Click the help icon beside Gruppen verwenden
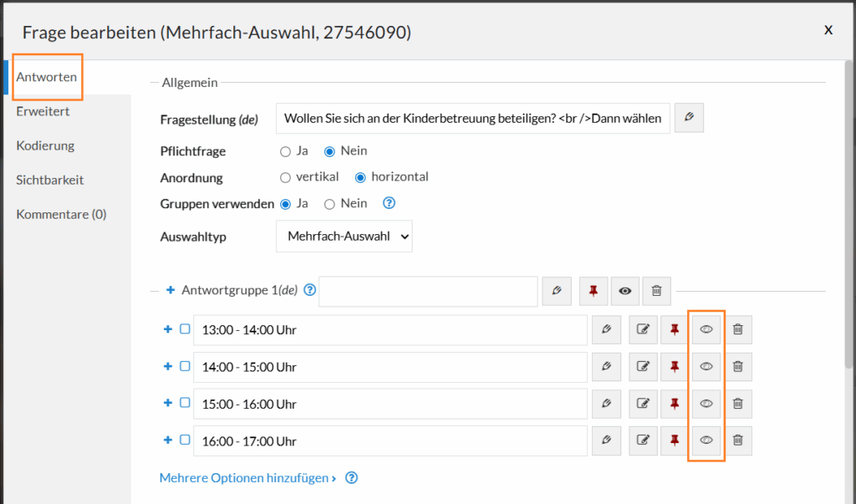The width and height of the screenshot is (856, 504). click(x=389, y=203)
